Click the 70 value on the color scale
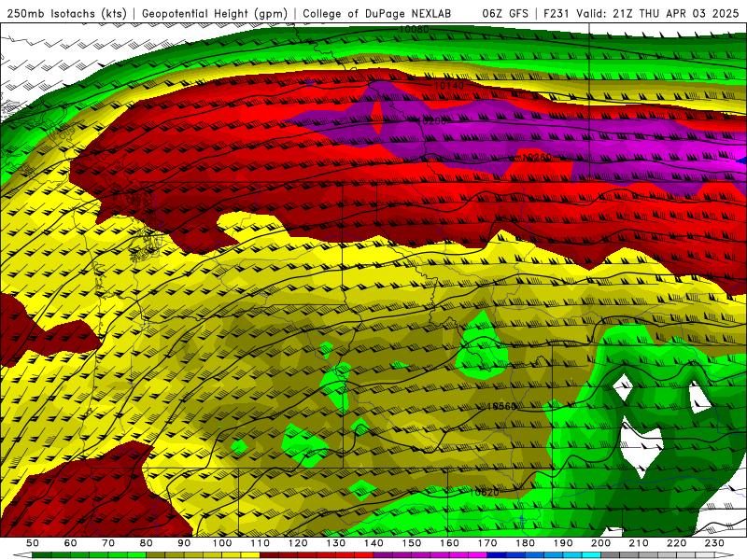This screenshot has width=747, height=560. click(108, 543)
